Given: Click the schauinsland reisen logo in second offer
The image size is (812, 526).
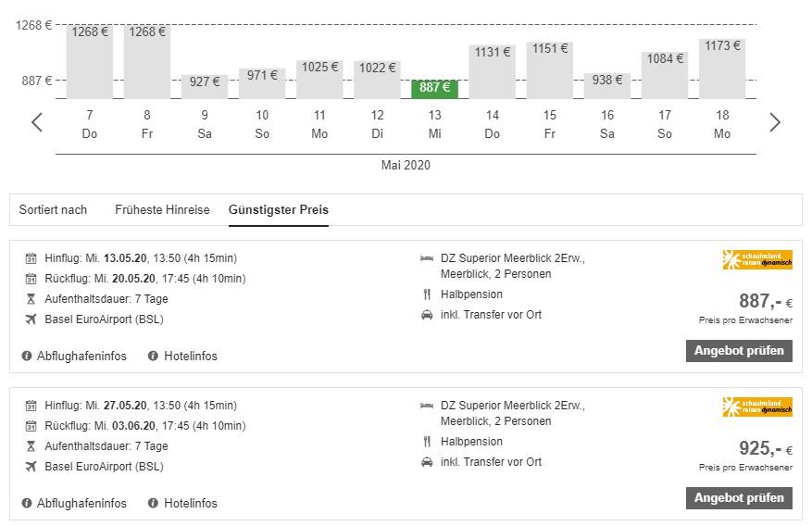Looking at the screenshot, I should point(757,407).
